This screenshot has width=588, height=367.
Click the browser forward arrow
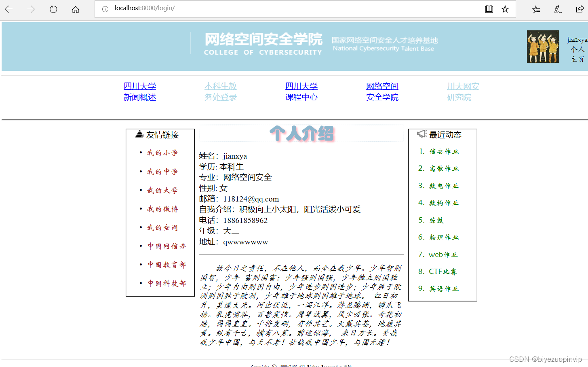(31, 9)
